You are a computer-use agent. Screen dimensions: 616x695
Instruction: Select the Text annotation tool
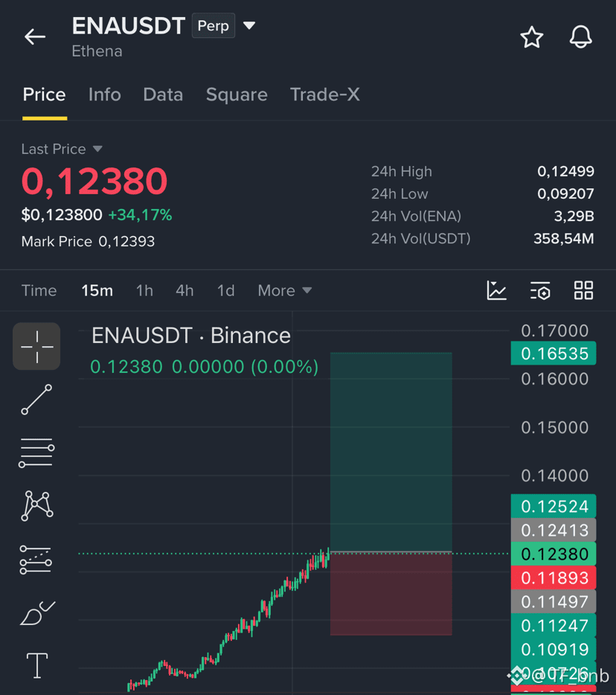[37, 666]
